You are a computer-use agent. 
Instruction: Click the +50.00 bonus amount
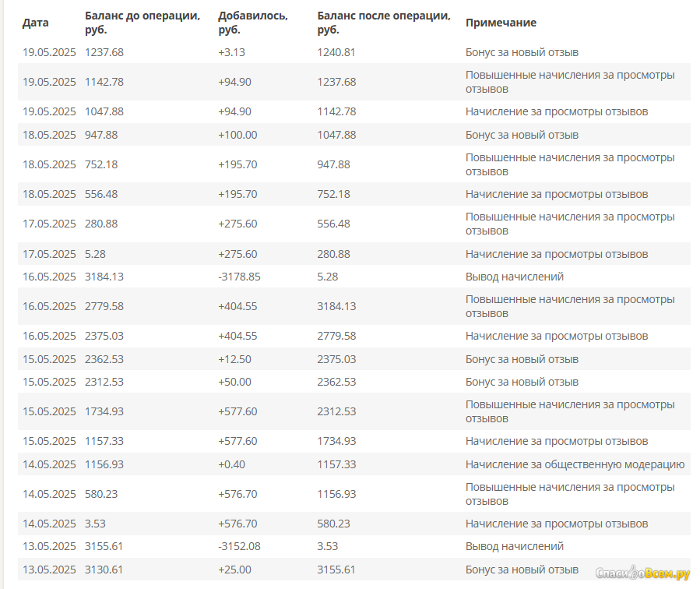(x=235, y=383)
